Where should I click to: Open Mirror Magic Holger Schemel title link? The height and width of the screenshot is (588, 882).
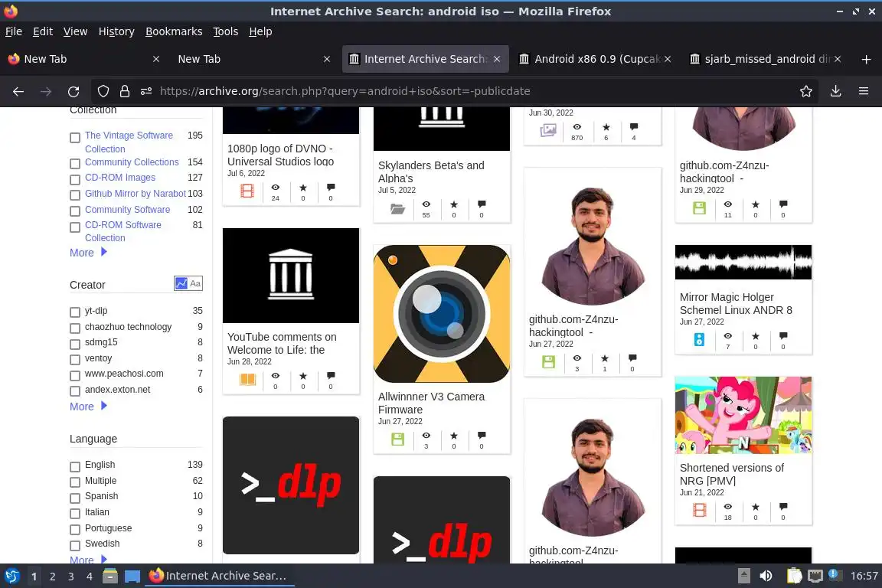[x=736, y=303]
